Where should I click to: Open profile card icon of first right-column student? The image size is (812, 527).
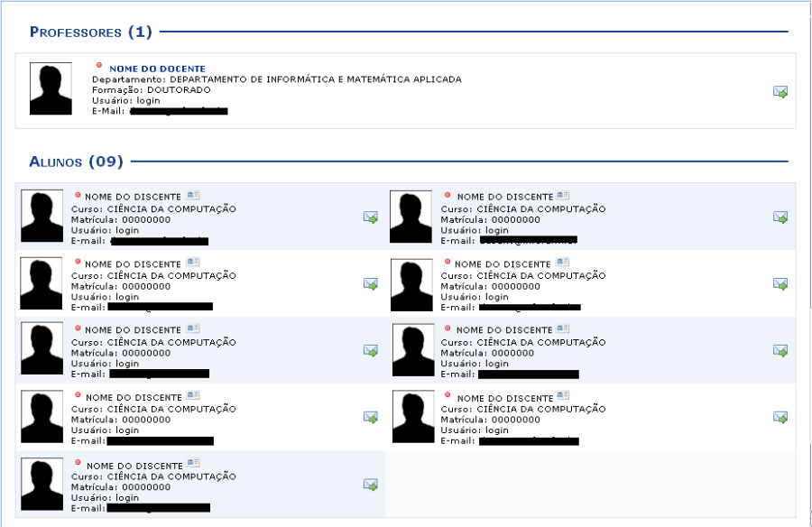click(x=563, y=195)
